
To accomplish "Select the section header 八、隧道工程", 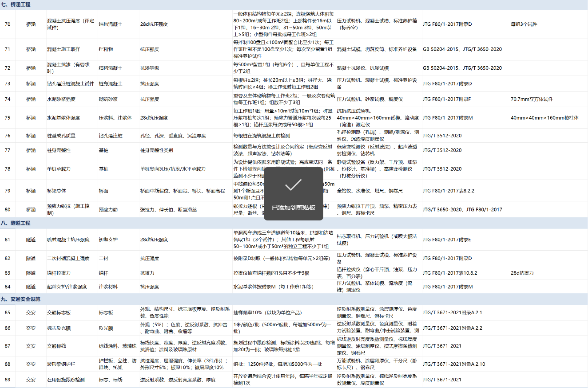I will [x=16, y=223].
